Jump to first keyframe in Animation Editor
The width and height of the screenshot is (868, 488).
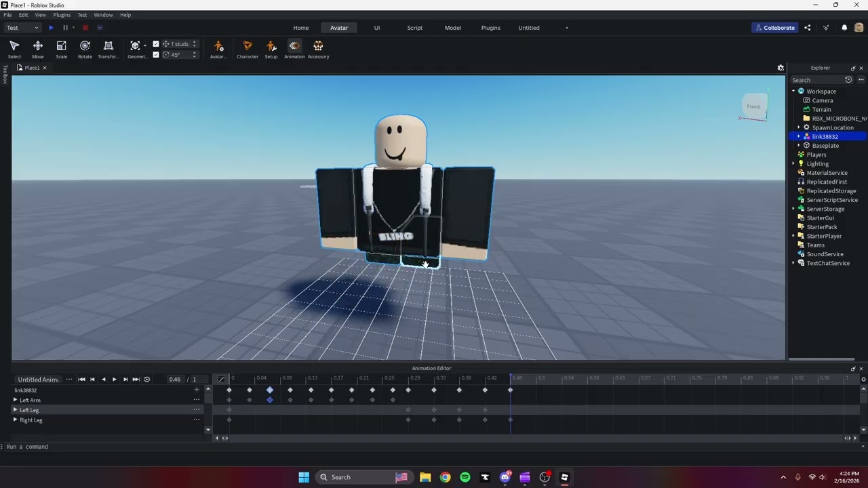click(x=81, y=380)
